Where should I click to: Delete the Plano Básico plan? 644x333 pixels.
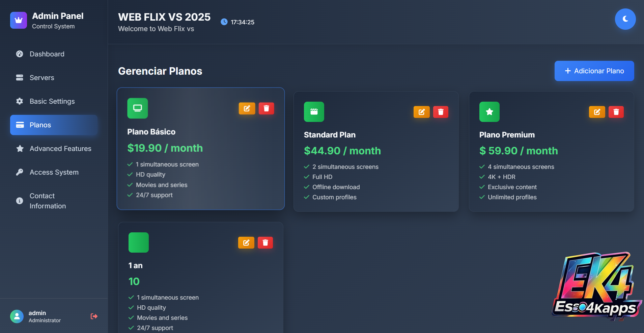click(x=266, y=108)
